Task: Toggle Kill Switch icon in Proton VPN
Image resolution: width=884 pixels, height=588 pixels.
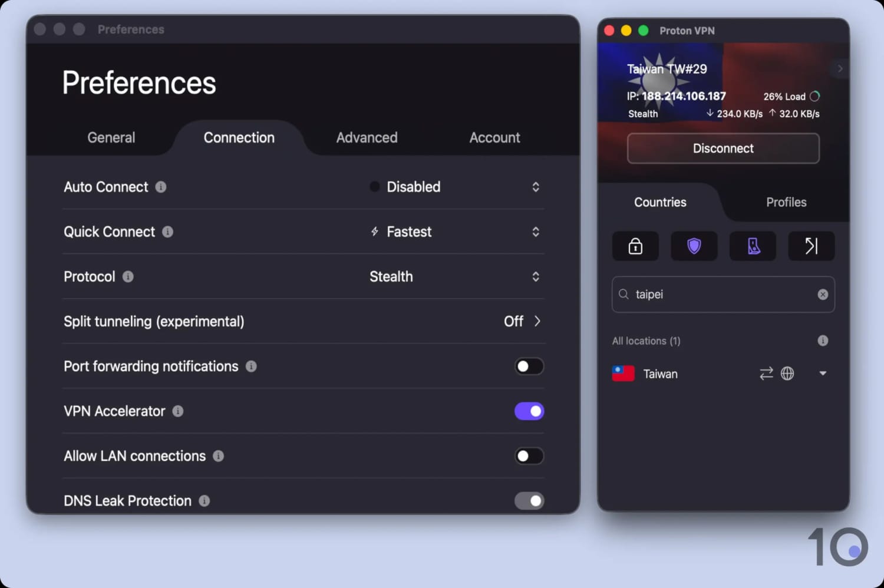Action: pyautogui.click(x=753, y=246)
